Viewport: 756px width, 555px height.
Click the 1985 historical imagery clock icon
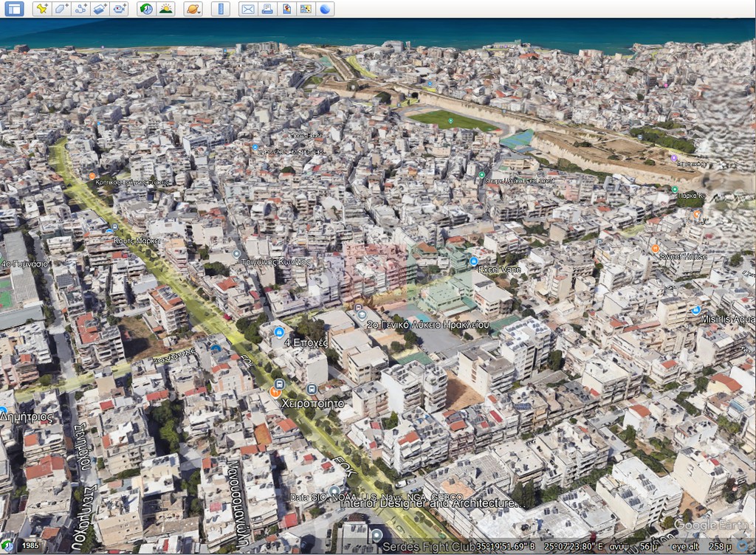(7, 545)
